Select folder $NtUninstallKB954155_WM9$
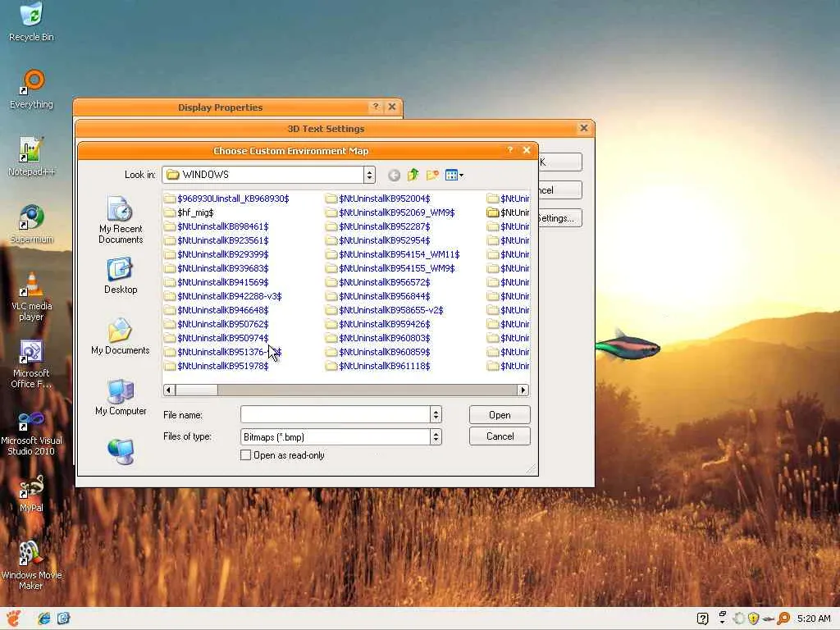This screenshot has height=630, width=840. coord(390,268)
